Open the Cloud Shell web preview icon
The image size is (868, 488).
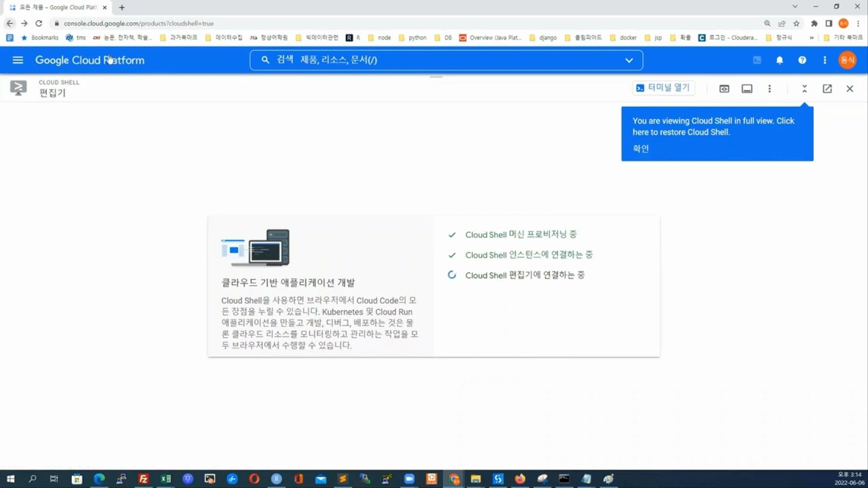724,89
